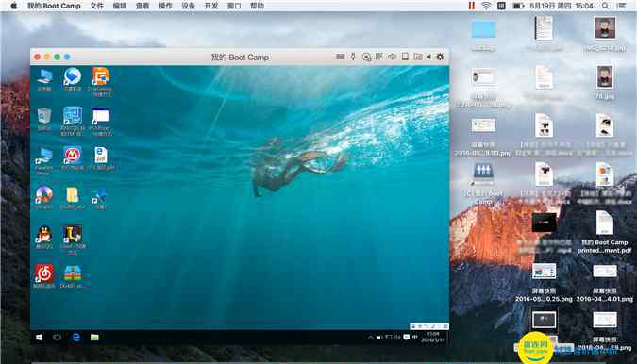Expand hidden tray icons arrow in Windows taskbar

point(371,338)
